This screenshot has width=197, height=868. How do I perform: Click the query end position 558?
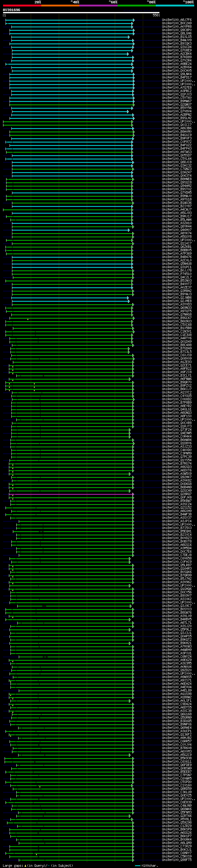coord(155,15)
